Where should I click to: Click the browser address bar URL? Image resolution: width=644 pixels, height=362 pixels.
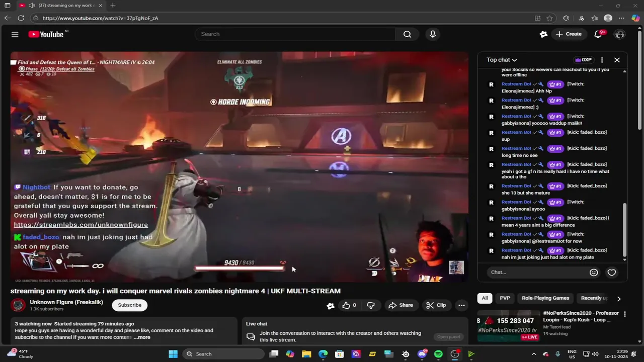(x=101, y=18)
